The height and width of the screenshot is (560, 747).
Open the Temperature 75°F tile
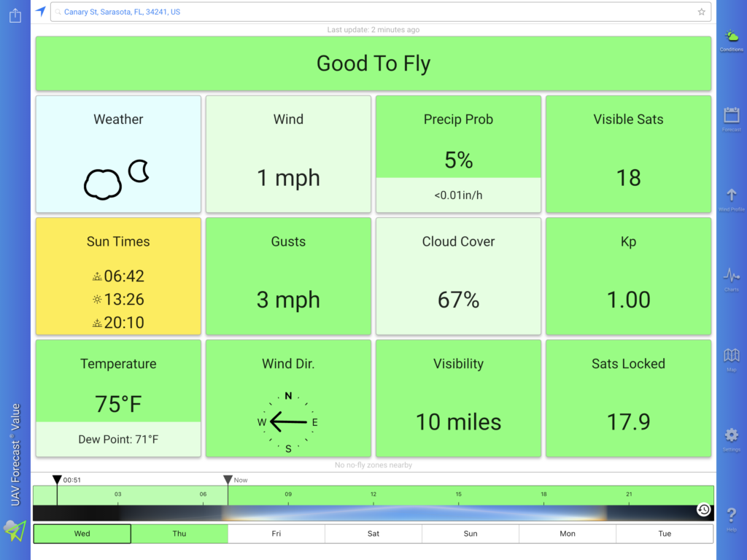pyautogui.click(x=118, y=398)
